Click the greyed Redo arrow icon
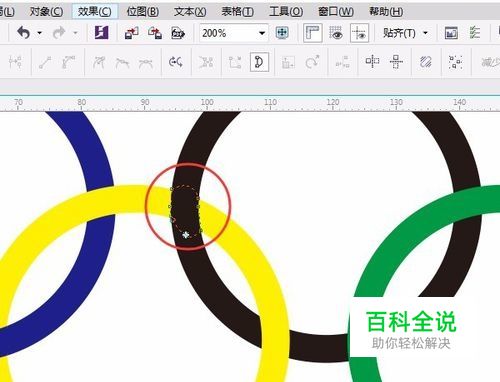 click(x=59, y=33)
